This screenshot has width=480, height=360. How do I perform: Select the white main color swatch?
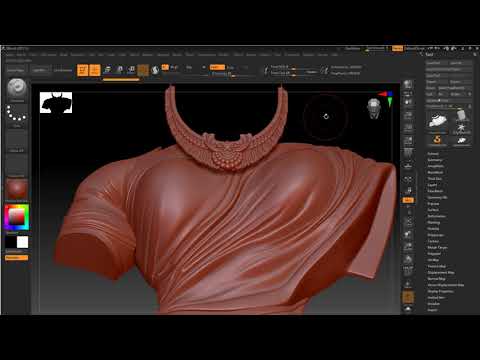click(23, 242)
